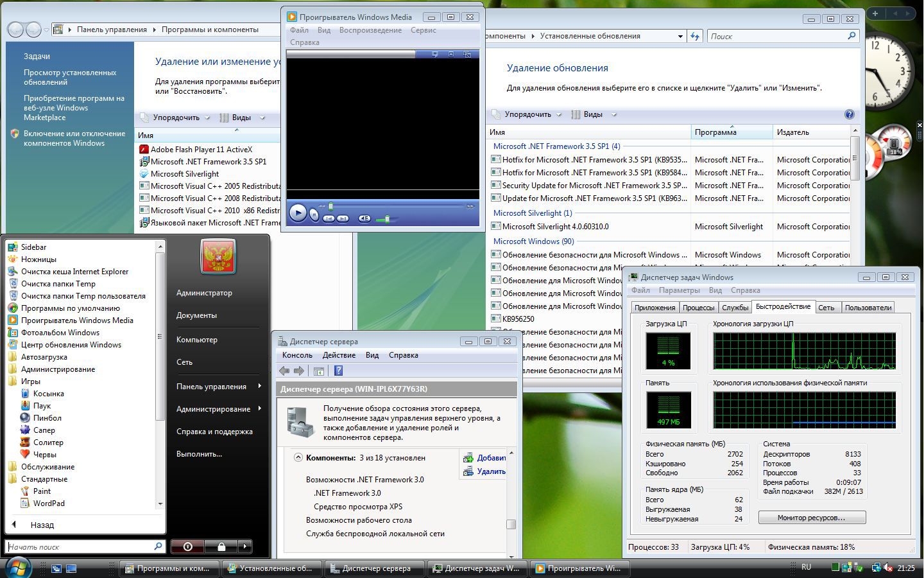Open the Organize dropdown in Programs and Features window
Screen dimensions: 924x578
[175, 118]
